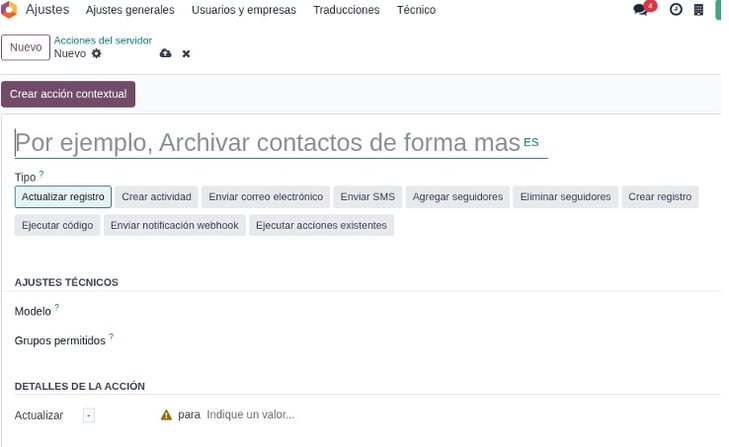Open the Ajustes app menu title

click(x=47, y=9)
